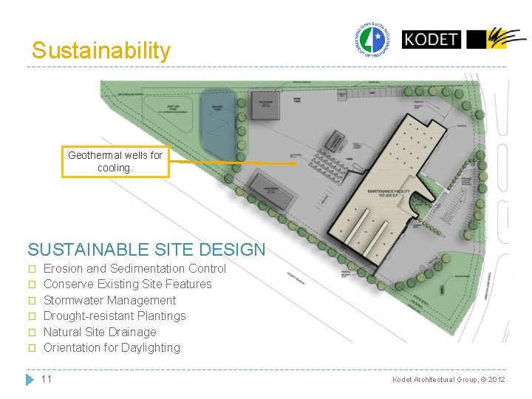Click the blue triangle beside page number 11

30,379
